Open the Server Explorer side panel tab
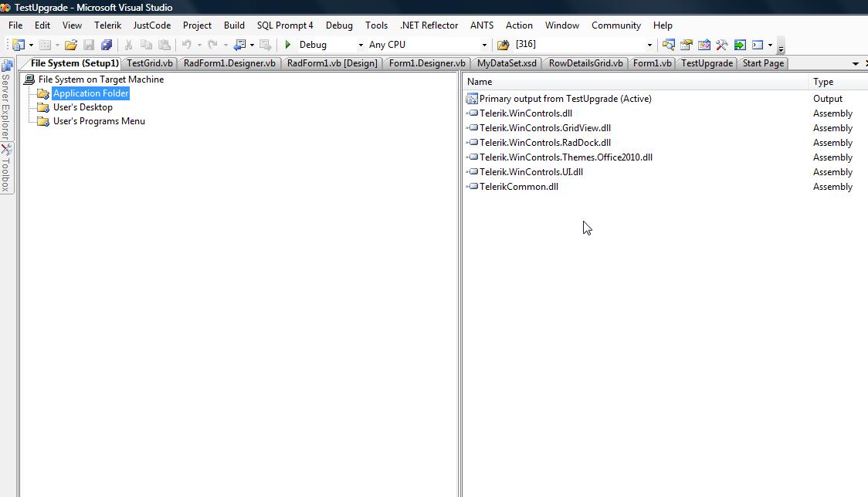868x497 pixels. 6,100
